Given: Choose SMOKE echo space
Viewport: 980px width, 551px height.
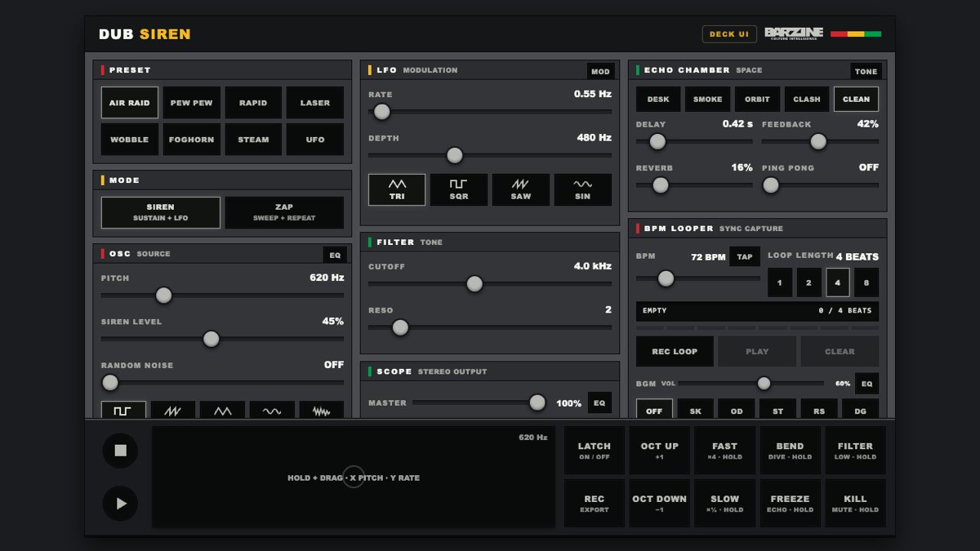Looking at the screenshot, I should pyautogui.click(x=708, y=99).
